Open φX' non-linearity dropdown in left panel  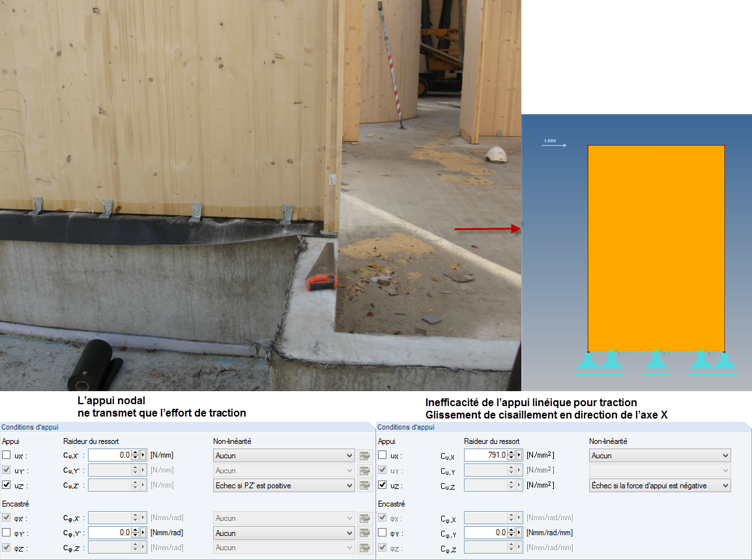tap(284, 518)
